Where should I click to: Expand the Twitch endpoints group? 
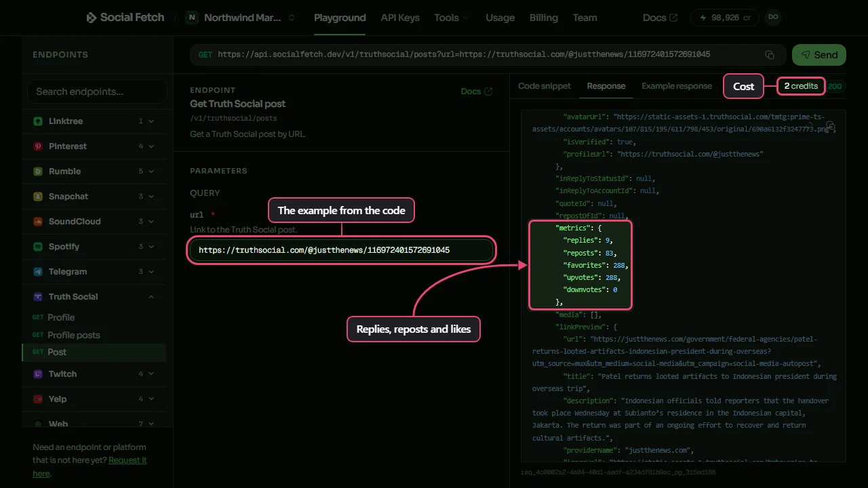[x=94, y=374]
